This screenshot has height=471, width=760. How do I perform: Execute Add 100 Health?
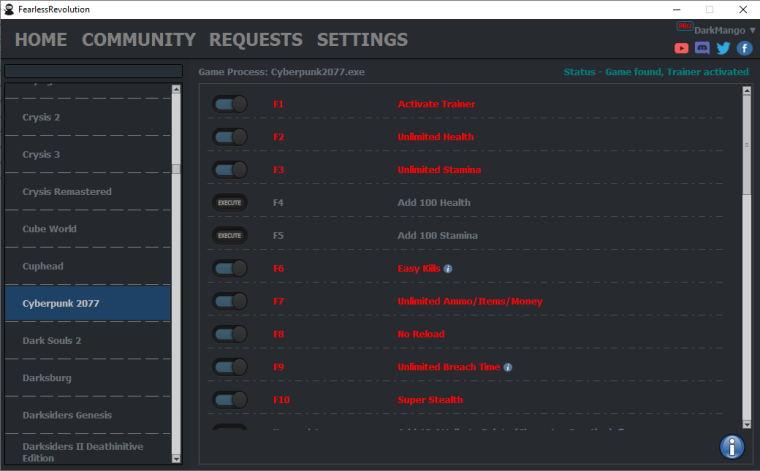[230, 203]
